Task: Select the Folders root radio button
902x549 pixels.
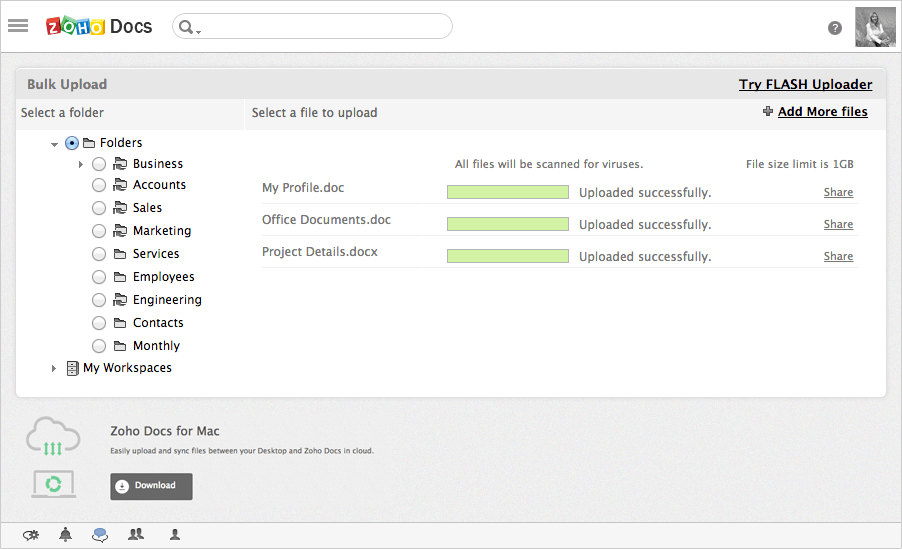Action: [x=72, y=143]
